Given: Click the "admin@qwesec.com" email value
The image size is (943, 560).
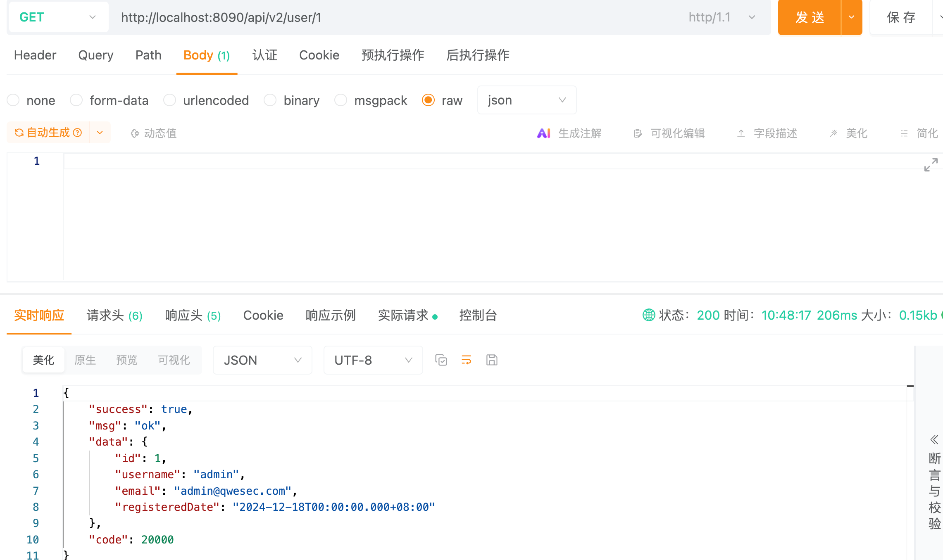Looking at the screenshot, I should click(233, 491).
